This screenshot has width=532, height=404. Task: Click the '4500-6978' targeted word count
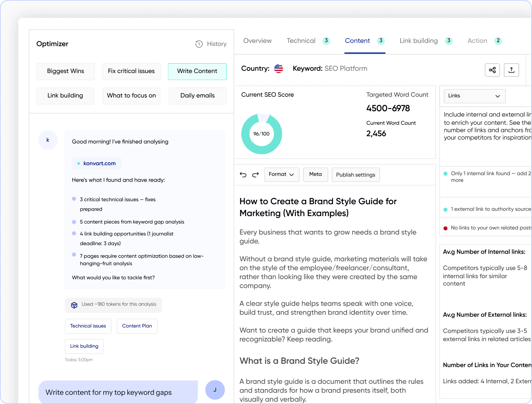tap(388, 108)
